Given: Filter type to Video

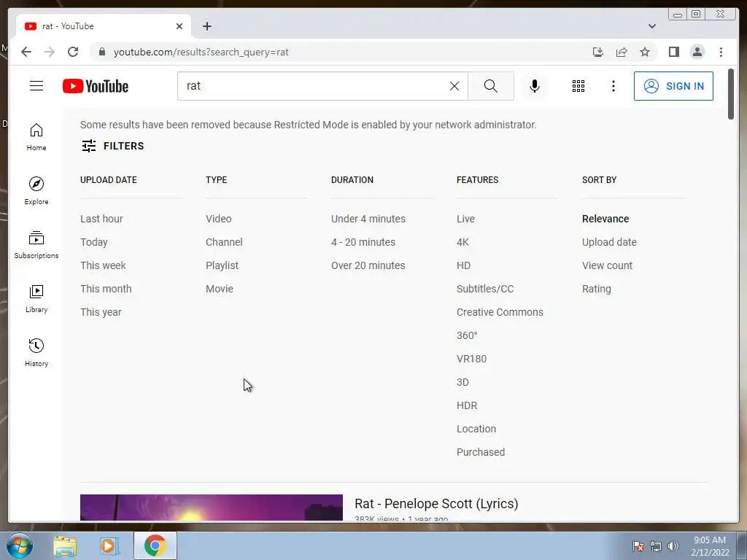Looking at the screenshot, I should (x=219, y=219).
